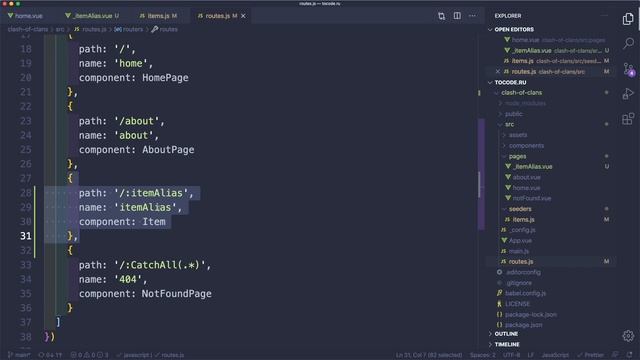Image resolution: width=640 pixels, height=360 pixels.
Task: Expand the assets folder
Action: coord(518,135)
